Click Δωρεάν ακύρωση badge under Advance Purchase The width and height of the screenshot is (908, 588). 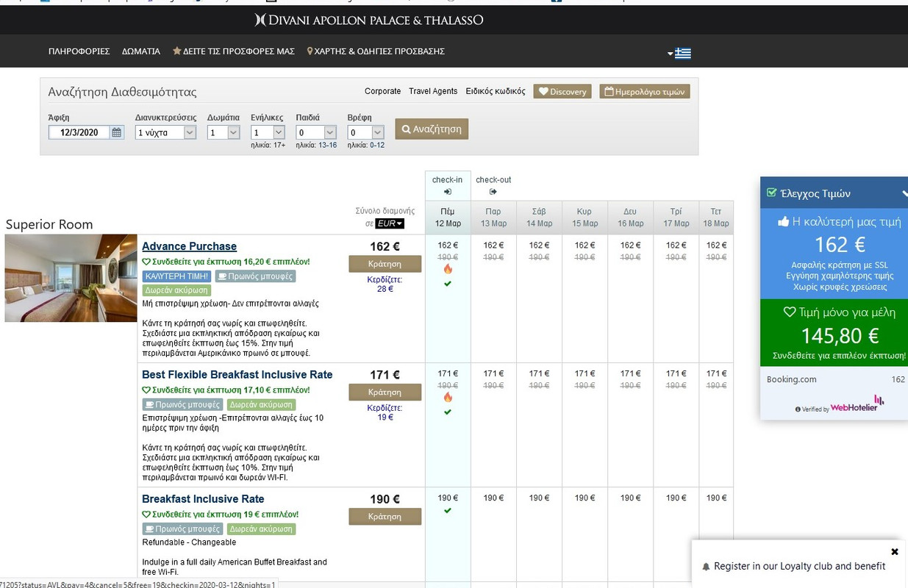pos(176,290)
